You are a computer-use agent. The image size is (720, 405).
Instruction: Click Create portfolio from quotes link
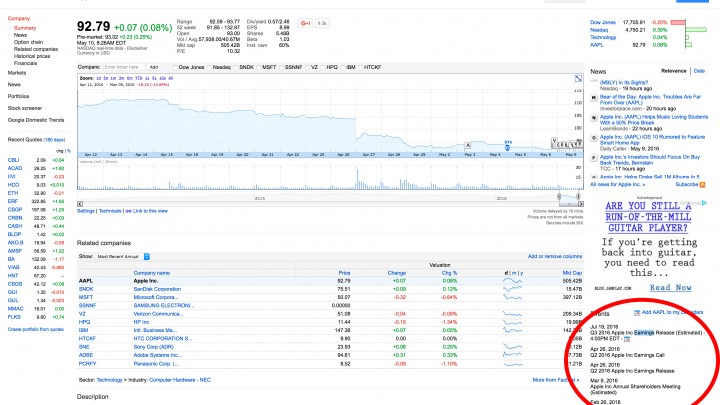point(35,329)
